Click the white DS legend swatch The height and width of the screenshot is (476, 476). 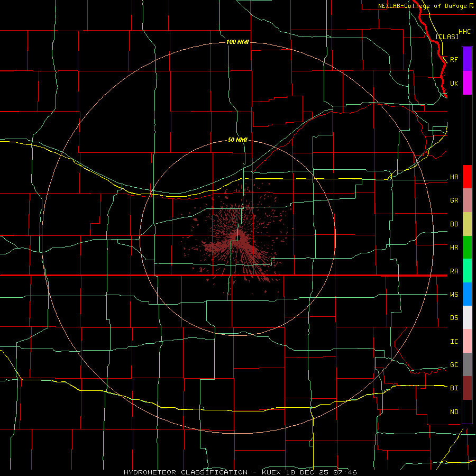pyautogui.click(x=467, y=317)
